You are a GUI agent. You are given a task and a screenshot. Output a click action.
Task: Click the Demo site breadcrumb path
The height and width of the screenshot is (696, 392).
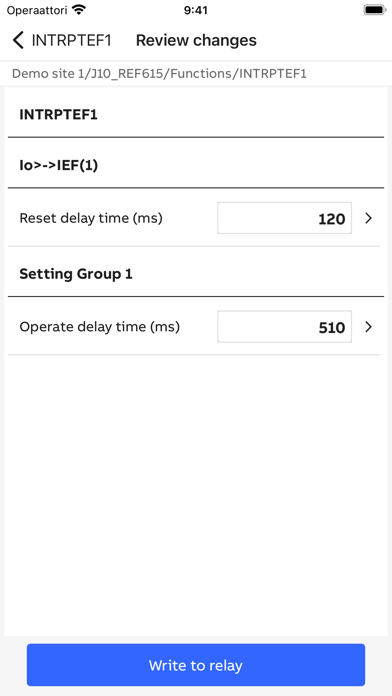pyautogui.click(x=159, y=74)
